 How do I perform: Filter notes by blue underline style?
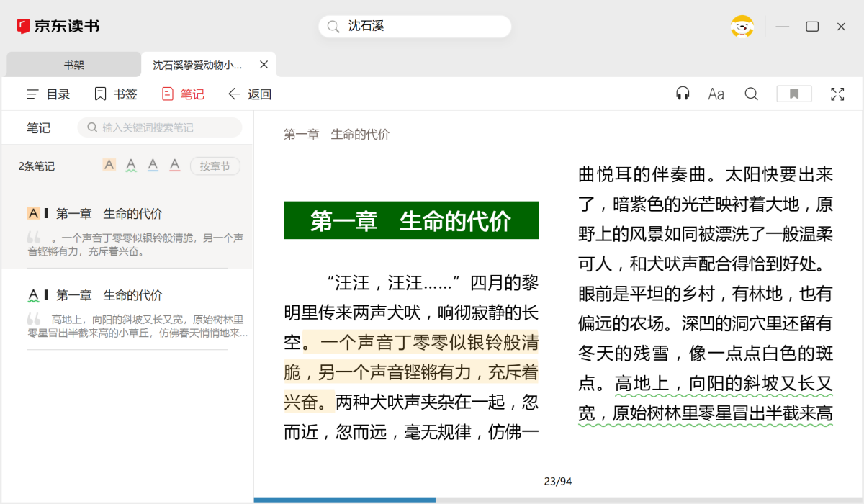pyautogui.click(x=153, y=166)
